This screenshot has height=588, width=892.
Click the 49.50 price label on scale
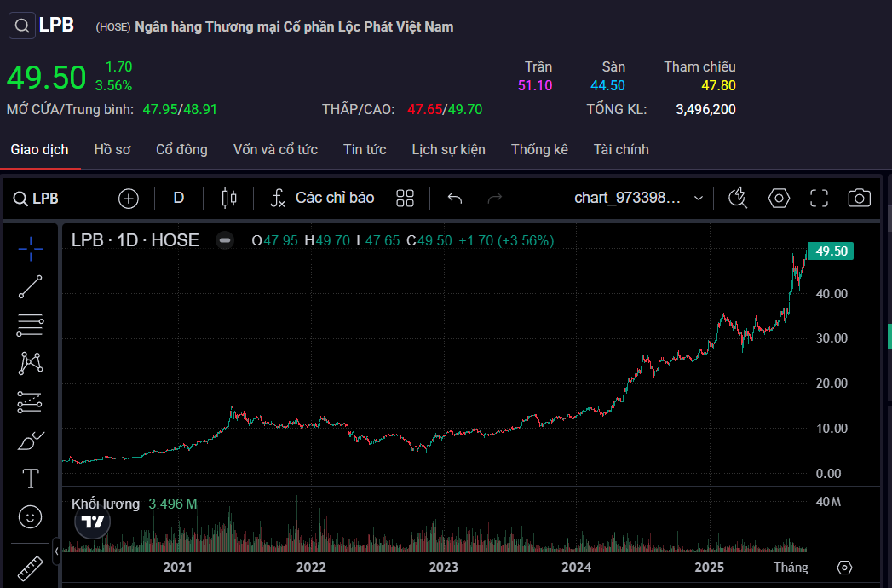coord(830,251)
